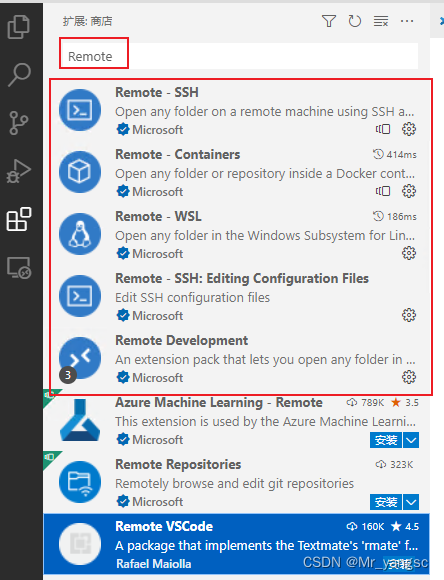Select the Remote VSCode extension title

[x=164, y=526]
